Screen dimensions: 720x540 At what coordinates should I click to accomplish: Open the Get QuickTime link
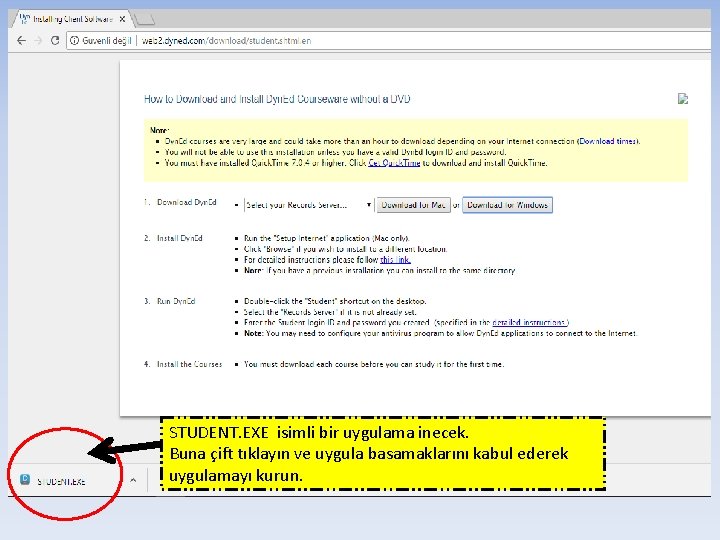click(394, 163)
